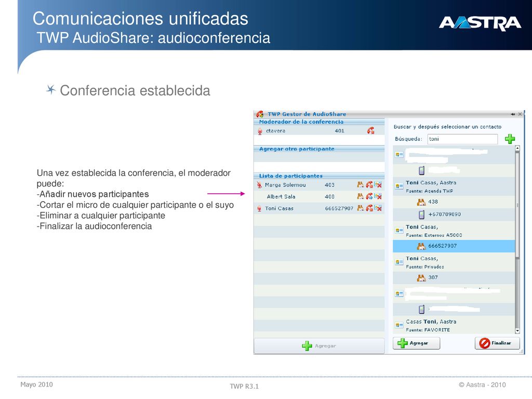This screenshot has height=399, width=532.
Task: Click the mobile phone icon next to +678789890
Action: point(421,215)
